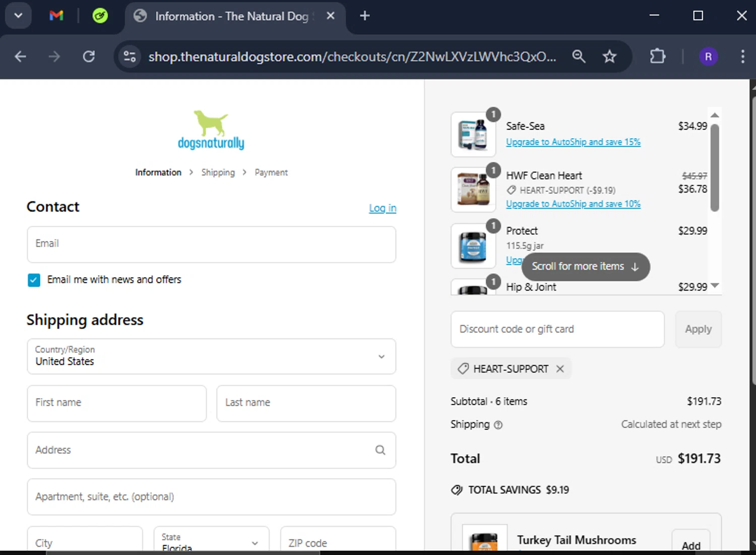View site information icon in address bar

pos(130,56)
